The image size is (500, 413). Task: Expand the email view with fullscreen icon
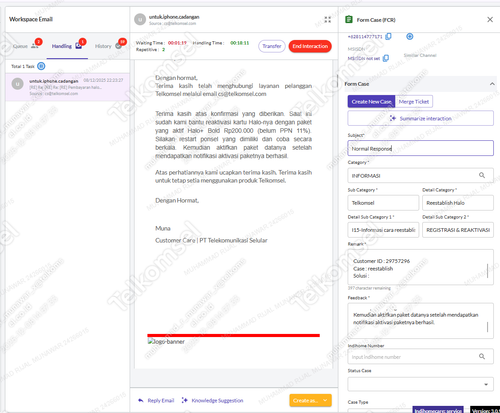328,20
